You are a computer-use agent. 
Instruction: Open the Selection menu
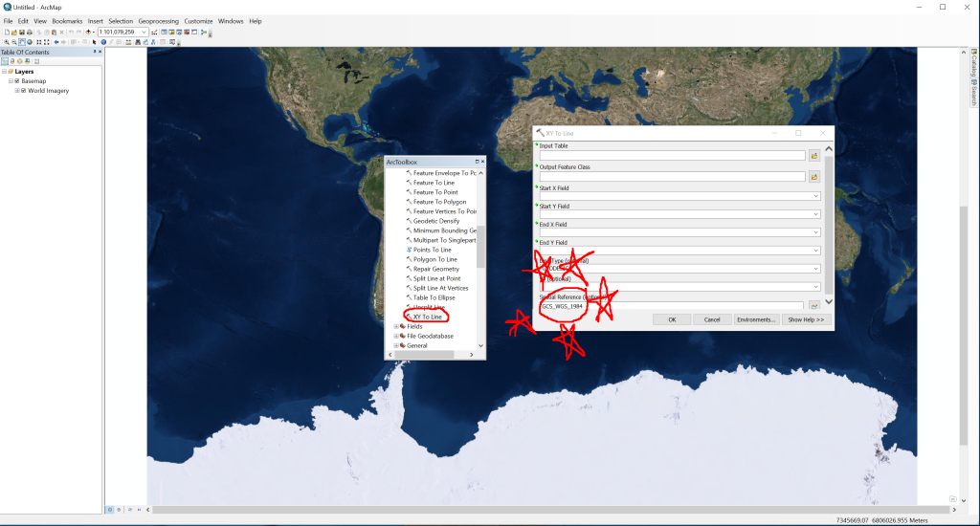121,21
